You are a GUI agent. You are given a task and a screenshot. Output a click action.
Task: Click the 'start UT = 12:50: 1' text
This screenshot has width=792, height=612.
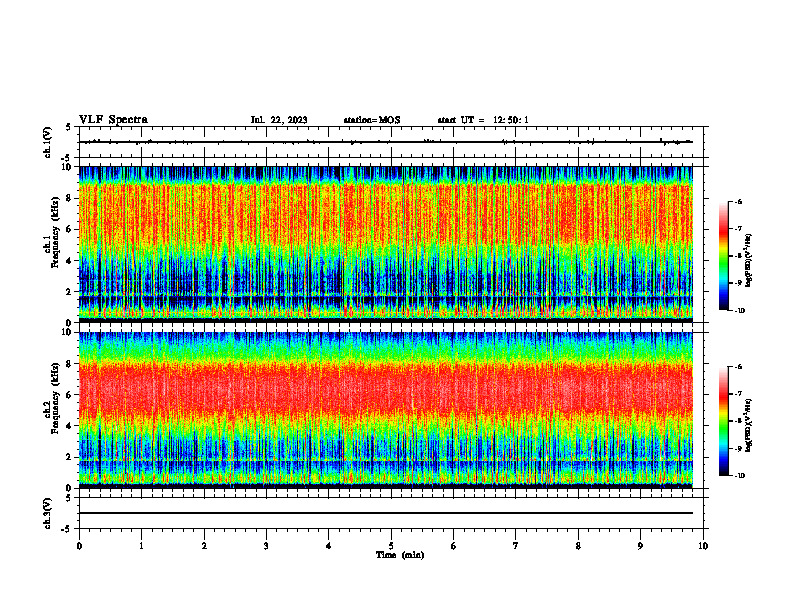click(x=483, y=120)
